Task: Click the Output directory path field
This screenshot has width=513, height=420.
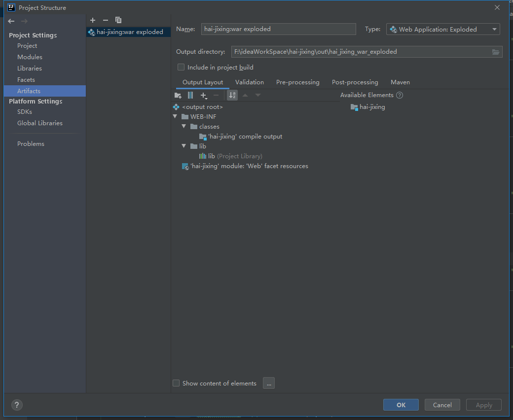Action: click(x=361, y=52)
